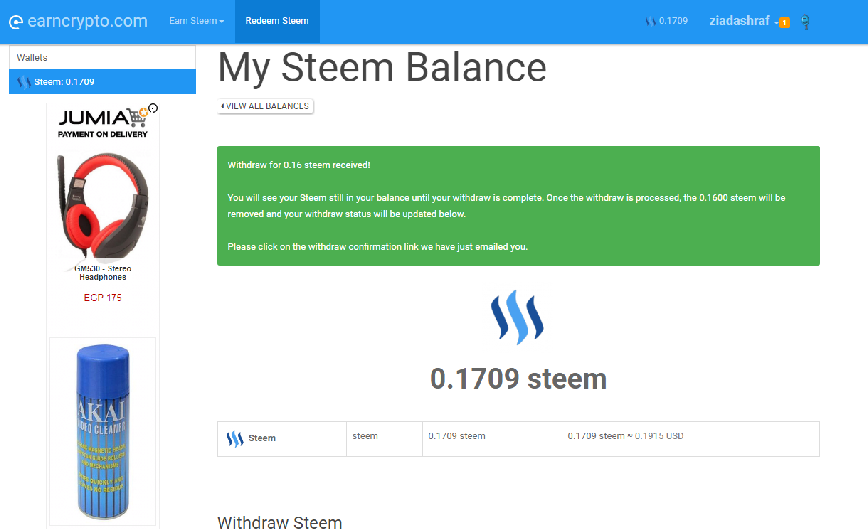Open the ad choices icon on Jumia ad
Screen dimensions: 868x532
click(153, 108)
